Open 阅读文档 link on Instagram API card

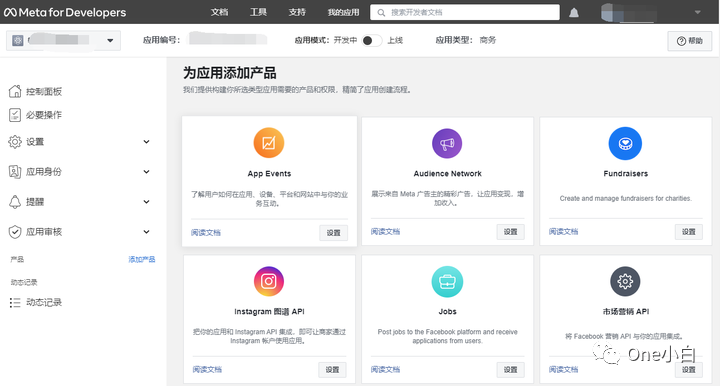coord(207,369)
